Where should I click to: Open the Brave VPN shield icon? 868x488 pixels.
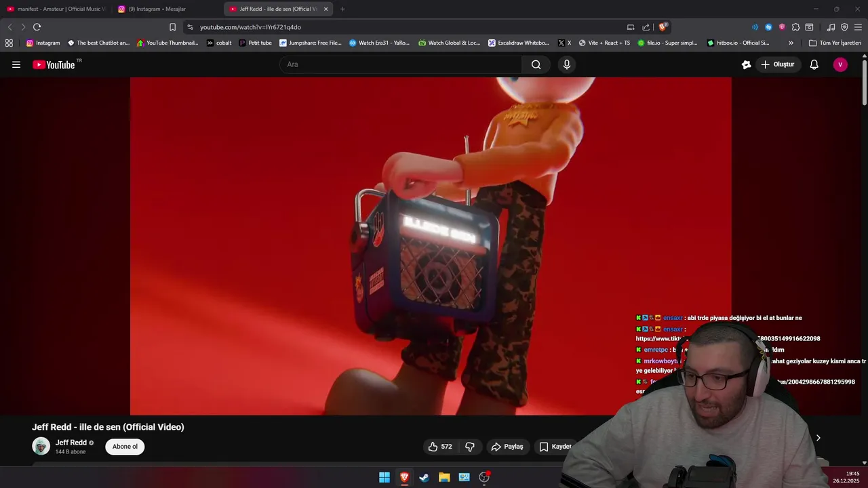(844, 27)
